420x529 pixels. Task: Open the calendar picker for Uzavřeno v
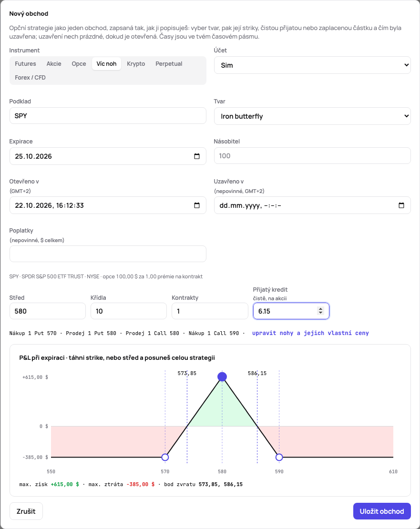click(x=401, y=205)
